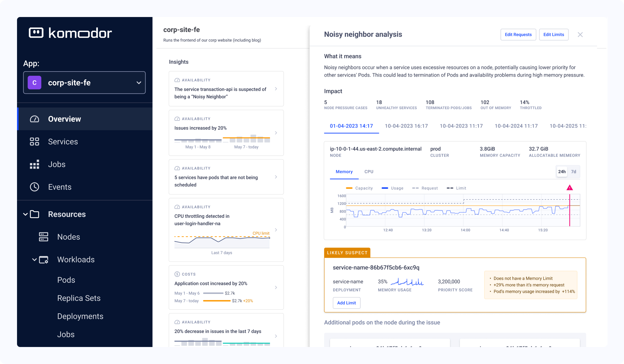Toggle the Capacity legend series
The width and height of the screenshot is (624, 364).
(x=359, y=188)
